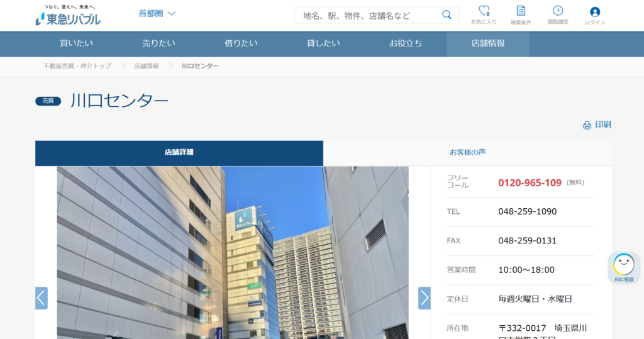Open the 借りたい menu
Viewport: 644px width, 339px height.
tap(241, 43)
